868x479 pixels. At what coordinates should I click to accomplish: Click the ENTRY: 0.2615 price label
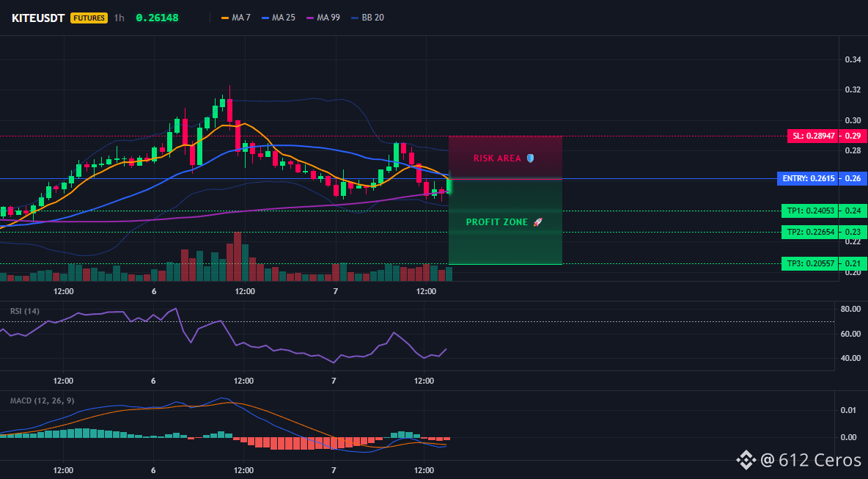(x=808, y=179)
